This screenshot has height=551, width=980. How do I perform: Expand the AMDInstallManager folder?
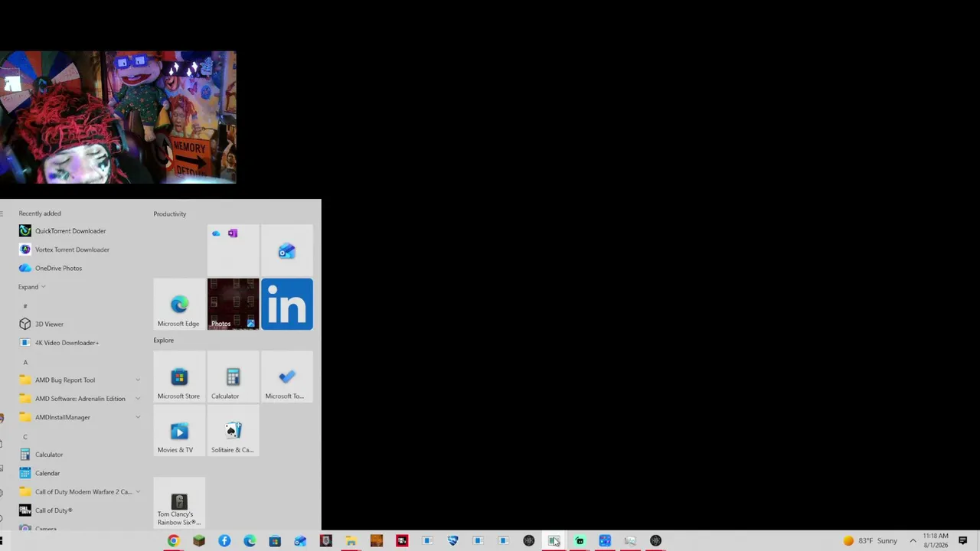pyautogui.click(x=138, y=417)
